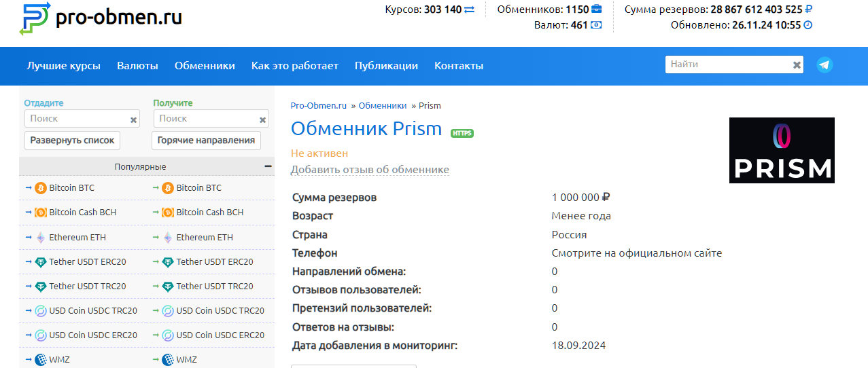Follow the Обменники breadcrumb link
The height and width of the screenshot is (368, 868).
click(x=383, y=106)
